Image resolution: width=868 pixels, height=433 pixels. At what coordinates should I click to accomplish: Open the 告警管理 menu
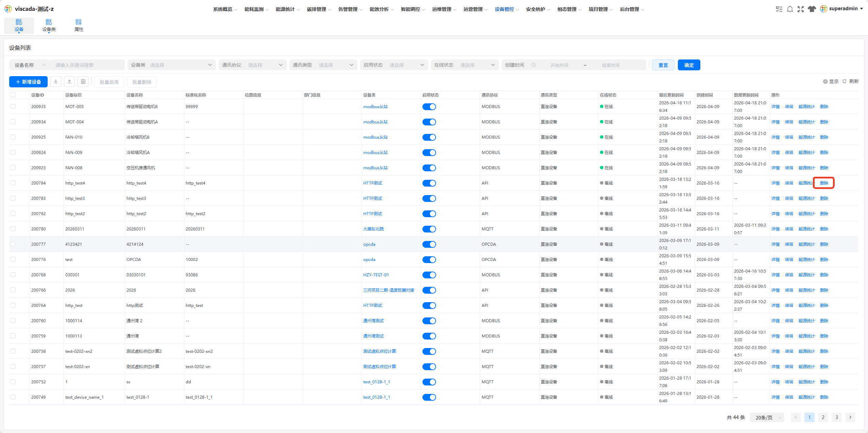tap(350, 9)
